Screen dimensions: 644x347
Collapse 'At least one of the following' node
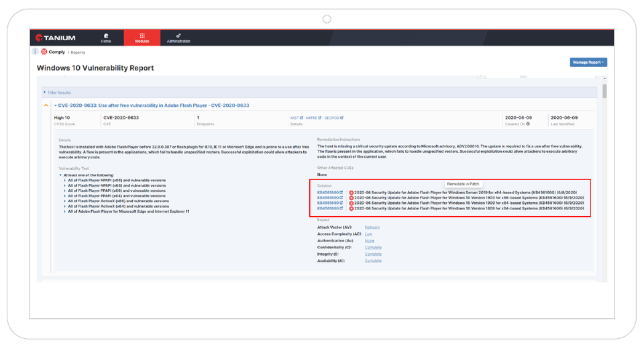pyautogui.click(x=60, y=175)
